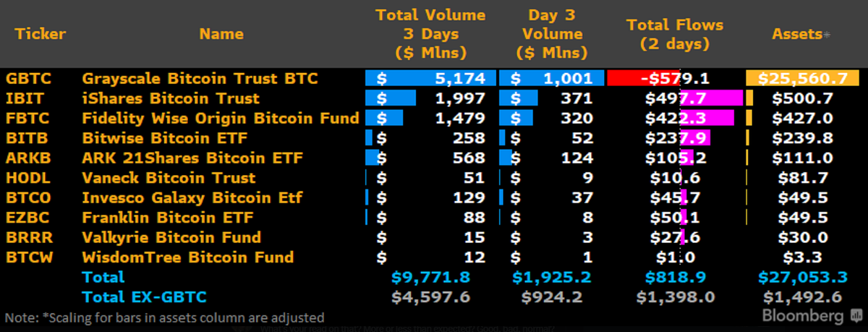Image resolution: width=868 pixels, height=332 pixels.
Task: Click Fidelity Wise Origin Bitcoin Fund name
Action: pyautogui.click(x=221, y=118)
